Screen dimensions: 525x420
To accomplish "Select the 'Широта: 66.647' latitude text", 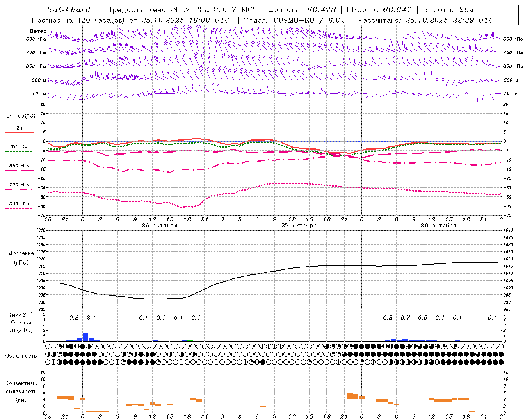I will (x=379, y=10).
